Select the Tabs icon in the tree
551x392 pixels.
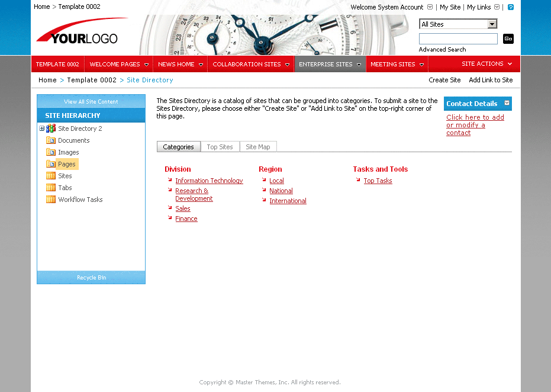tap(50, 188)
